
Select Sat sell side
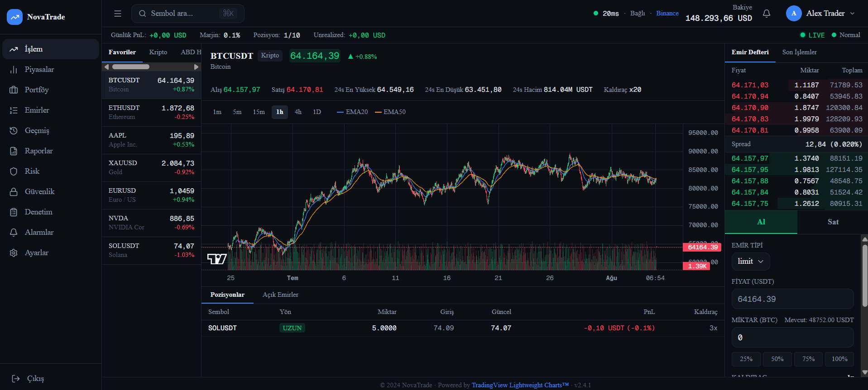coord(833,222)
